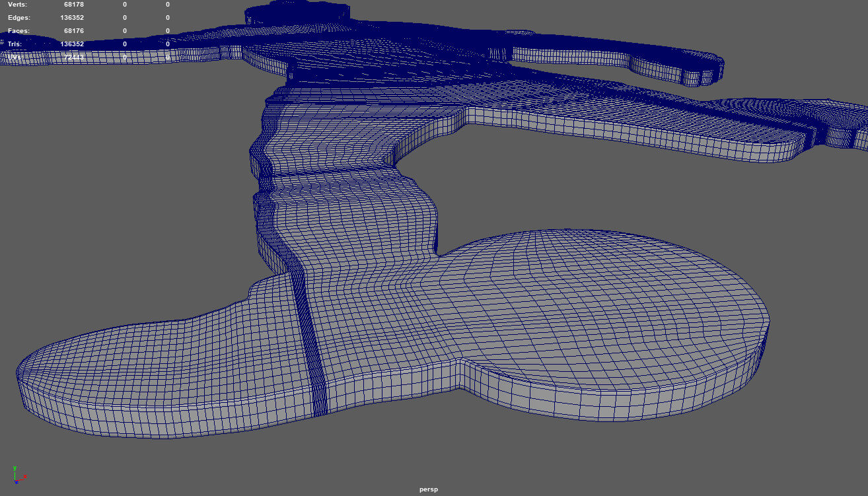This screenshot has height=496, width=868.
Task: Click the 136352 value in Tris row
Action: (x=71, y=44)
